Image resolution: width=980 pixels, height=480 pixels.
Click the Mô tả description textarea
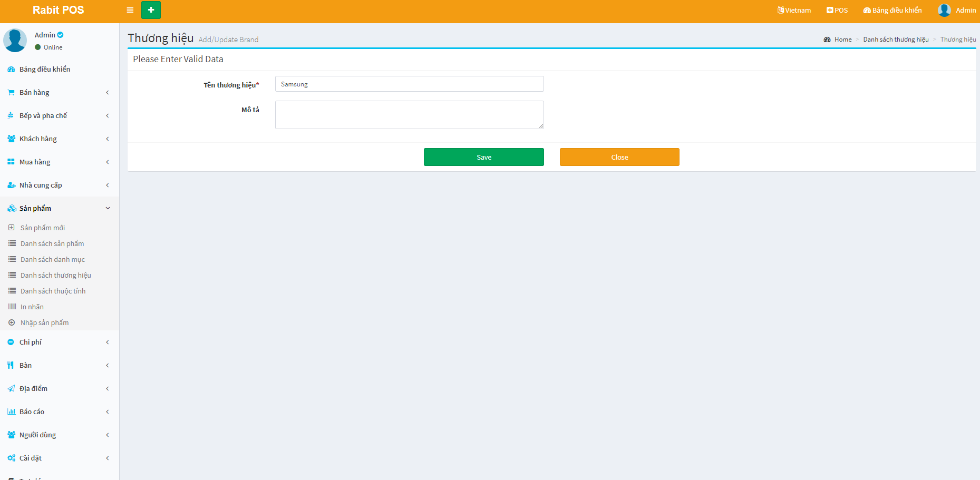(410, 115)
